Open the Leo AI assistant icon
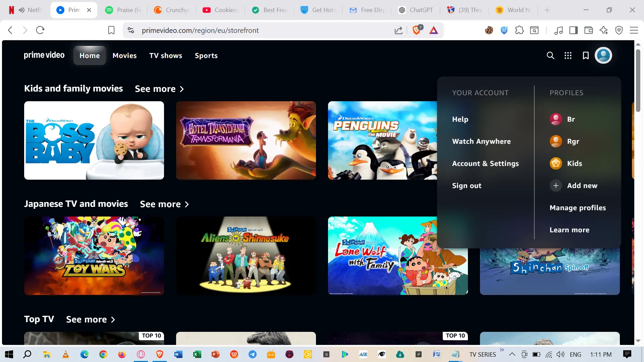The height and width of the screenshot is (362, 644). tap(604, 30)
